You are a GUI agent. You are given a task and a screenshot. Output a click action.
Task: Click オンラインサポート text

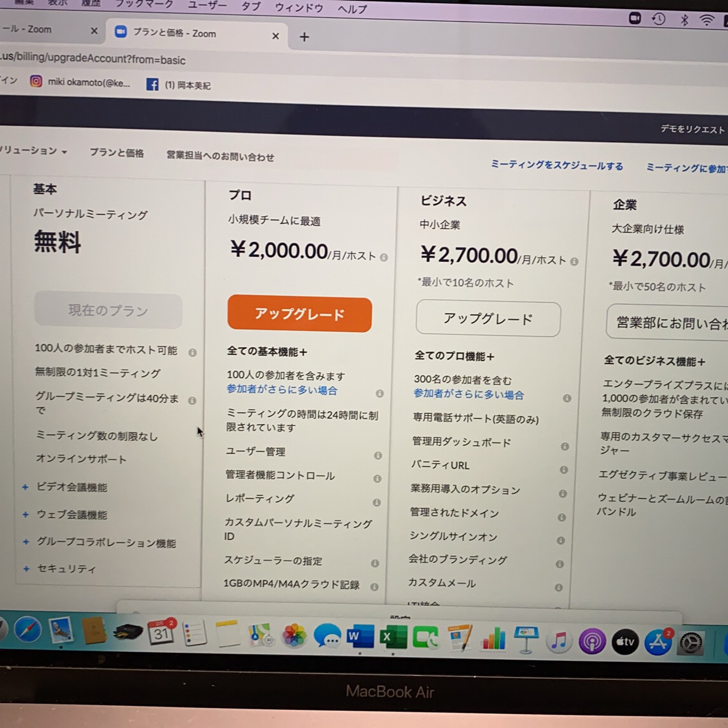81,459
